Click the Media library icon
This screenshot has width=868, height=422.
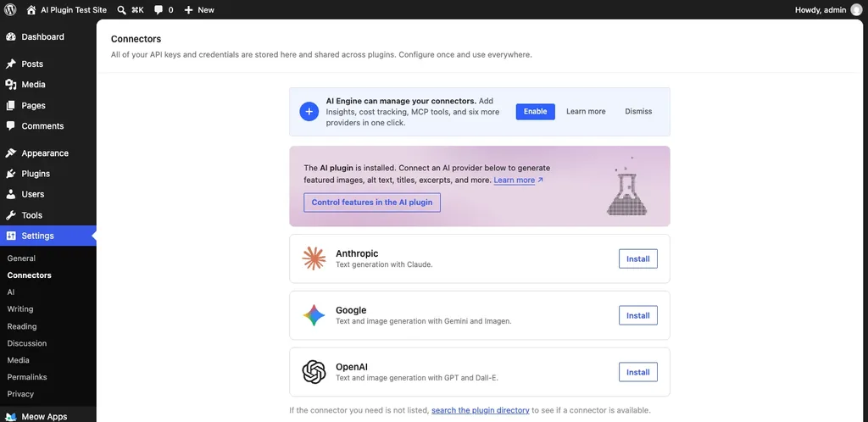click(10, 85)
